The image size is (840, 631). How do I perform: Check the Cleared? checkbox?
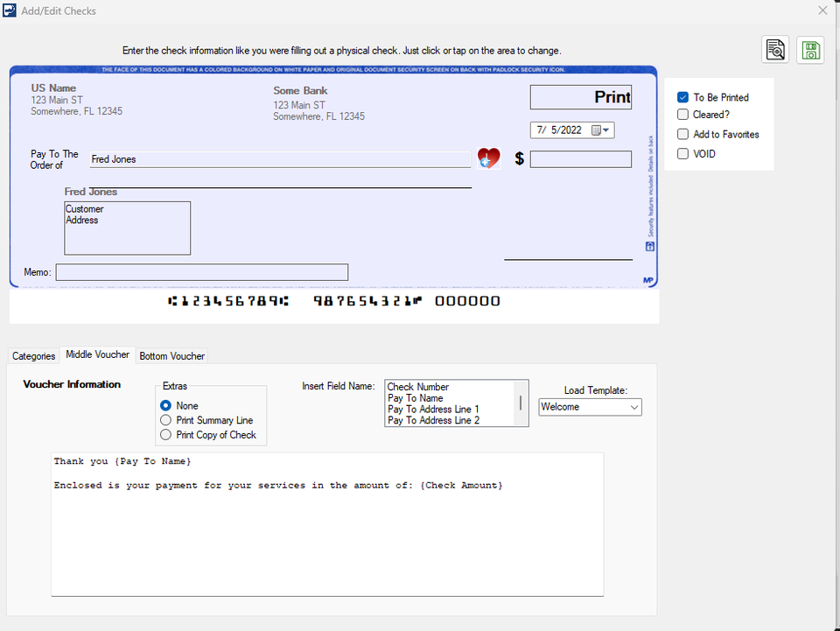click(682, 115)
